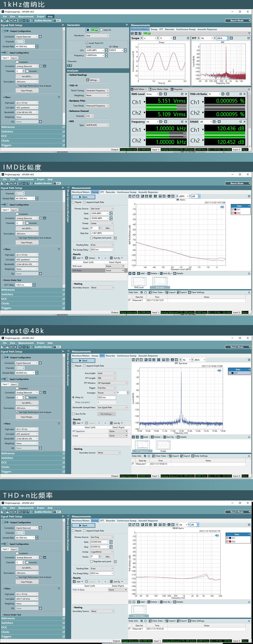This screenshot has width=253, height=644.
Task: Open Reading Rate dropdown in IMD window
Action: coord(102,245)
